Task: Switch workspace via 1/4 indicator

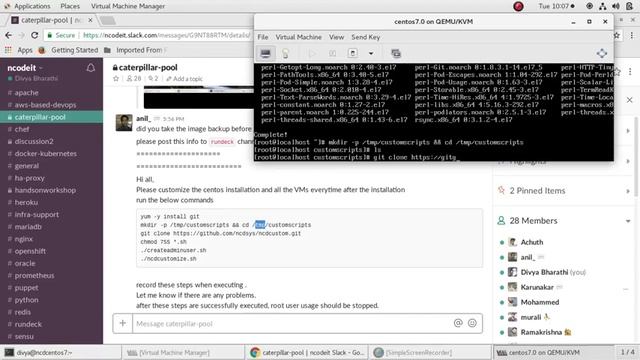Action: tap(628, 352)
